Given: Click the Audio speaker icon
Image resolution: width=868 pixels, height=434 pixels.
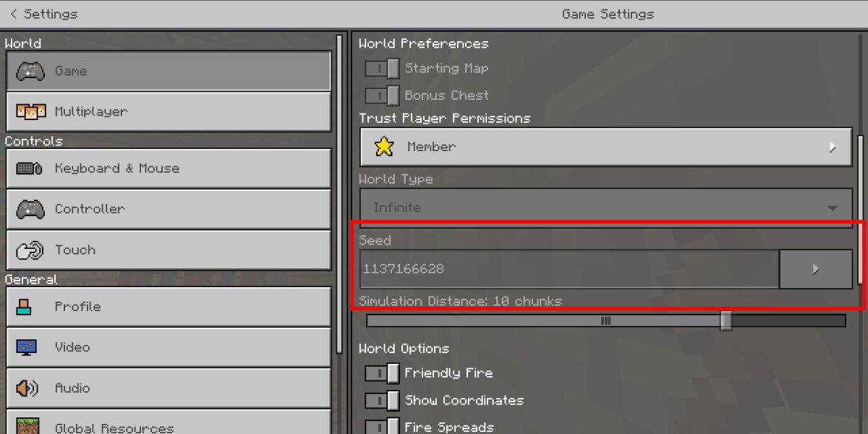Looking at the screenshot, I should [x=27, y=388].
